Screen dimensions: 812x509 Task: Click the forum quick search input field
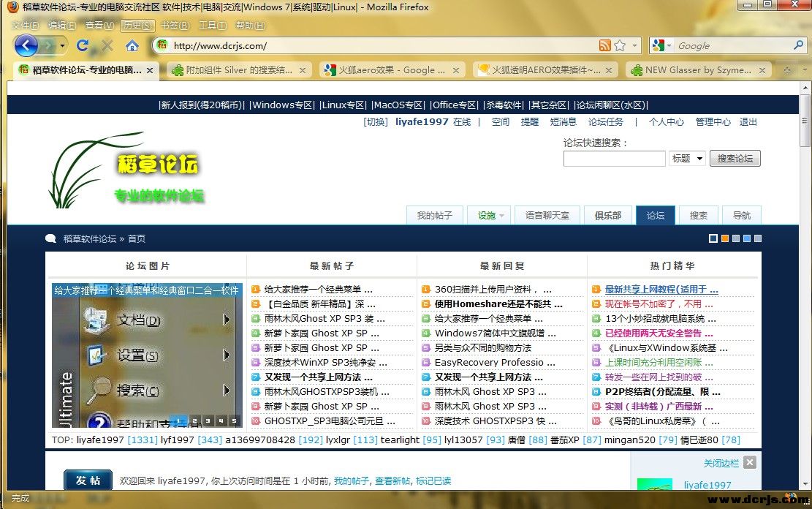[x=614, y=158]
